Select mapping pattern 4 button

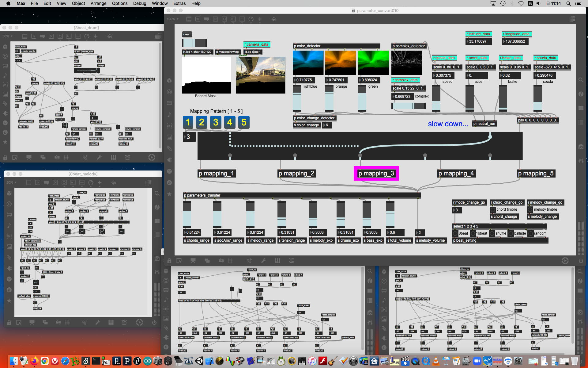click(230, 122)
